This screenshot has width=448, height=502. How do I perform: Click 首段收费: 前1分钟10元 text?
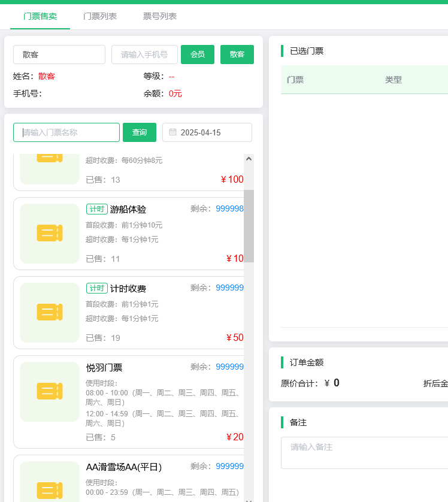pyautogui.click(x=124, y=225)
